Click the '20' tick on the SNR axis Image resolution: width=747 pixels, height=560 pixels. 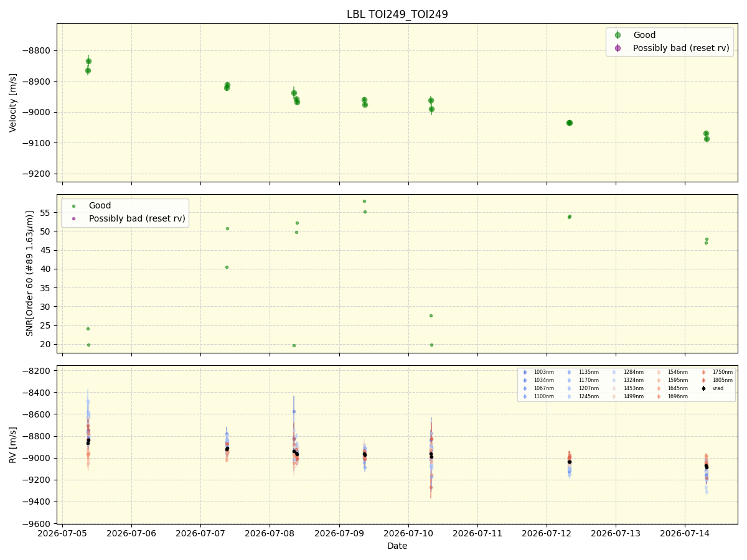point(47,344)
